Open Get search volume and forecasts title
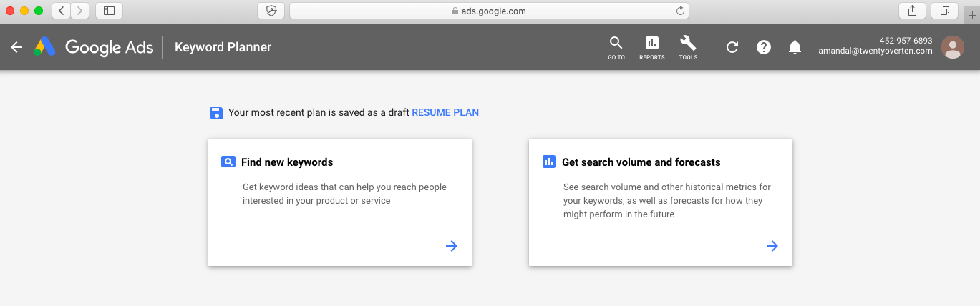This screenshot has height=306, width=980. (641, 162)
